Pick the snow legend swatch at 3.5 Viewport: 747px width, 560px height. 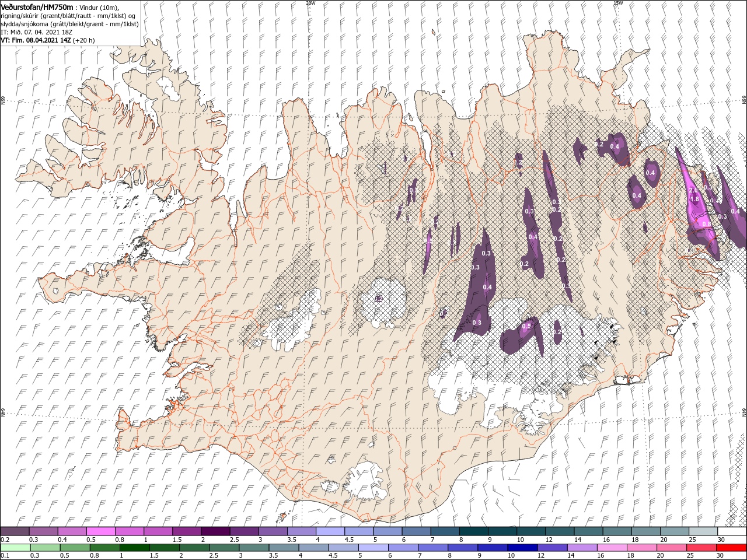[301, 531]
